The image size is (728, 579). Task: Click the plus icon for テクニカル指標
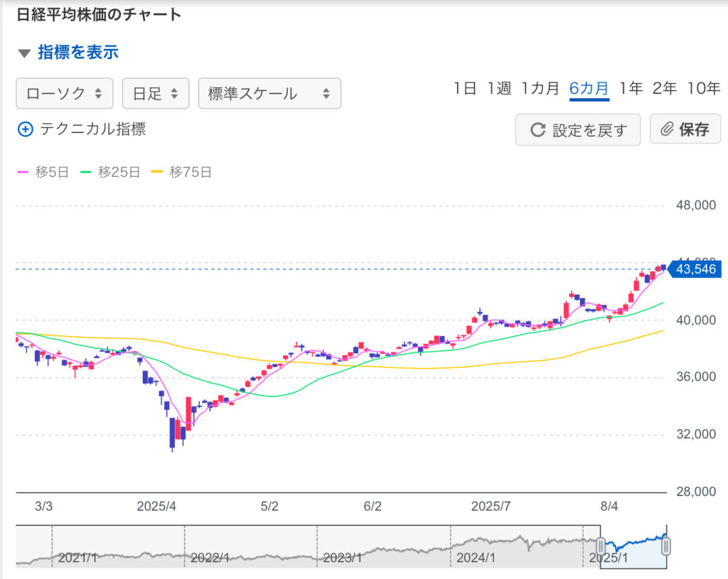25,129
